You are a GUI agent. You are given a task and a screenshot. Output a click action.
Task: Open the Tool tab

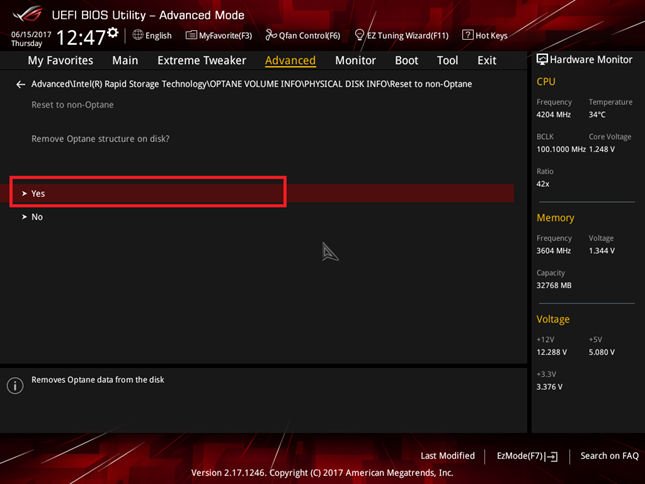[x=448, y=60]
